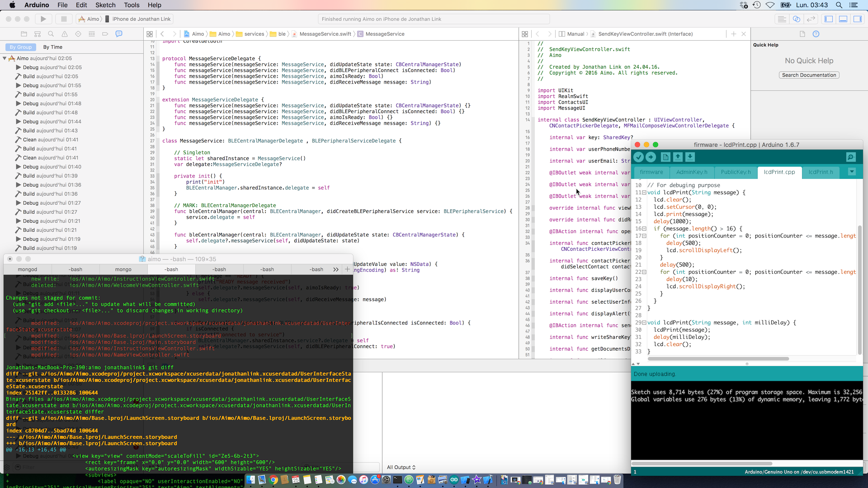Image resolution: width=868 pixels, height=488 pixels.
Task: Open Arduino tab dropdown menu arrow
Action: 852,172
